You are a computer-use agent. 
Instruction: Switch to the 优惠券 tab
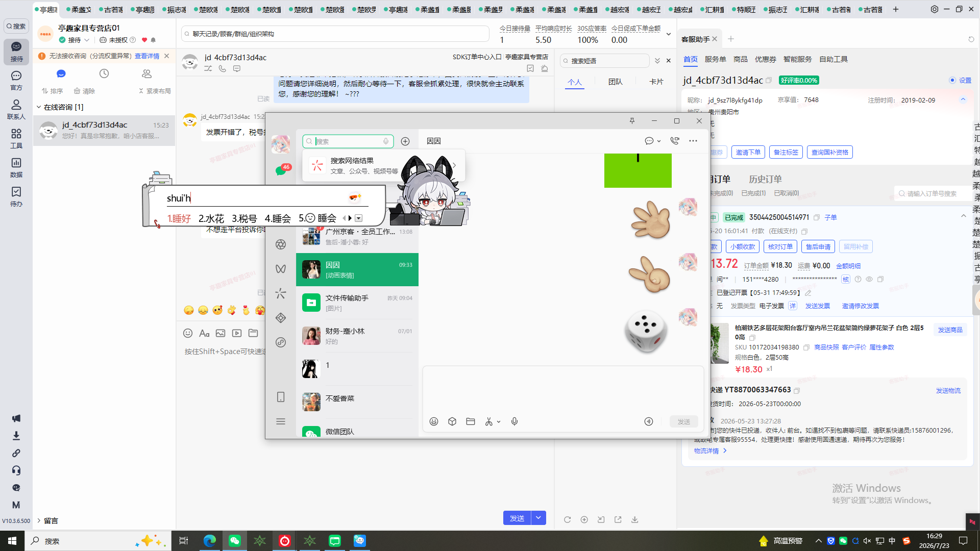(766, 59)
